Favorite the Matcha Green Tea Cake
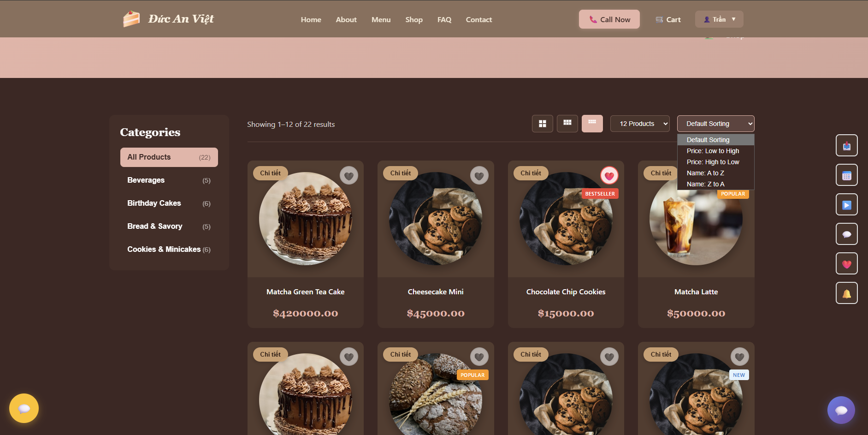The width and height of the screenshot is (868, 435). (349, 175)
